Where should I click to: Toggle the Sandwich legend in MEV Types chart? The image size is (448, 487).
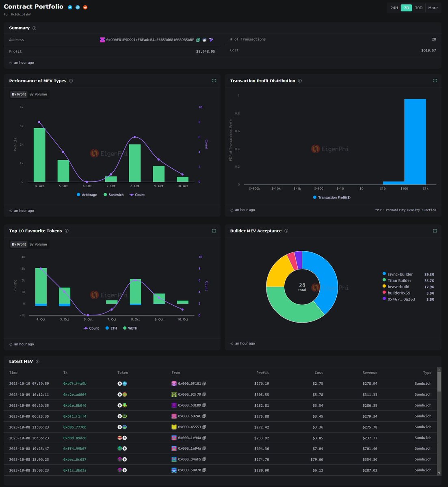[x=114, y=195]
